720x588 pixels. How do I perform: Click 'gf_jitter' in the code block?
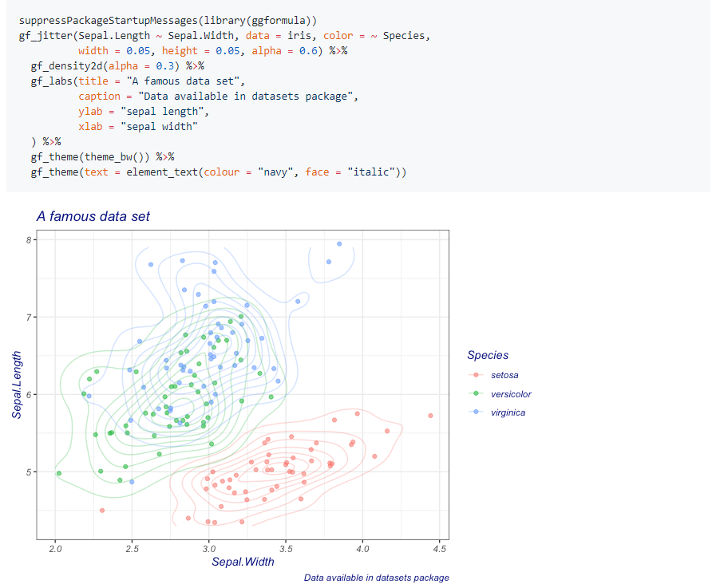45,36
